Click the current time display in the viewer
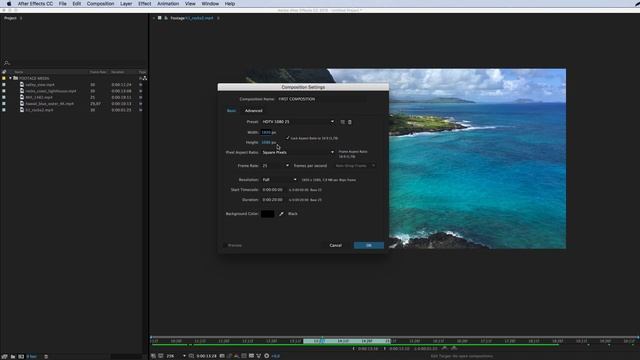This screenshot has height=360, width=640. (x=206, y=356)
